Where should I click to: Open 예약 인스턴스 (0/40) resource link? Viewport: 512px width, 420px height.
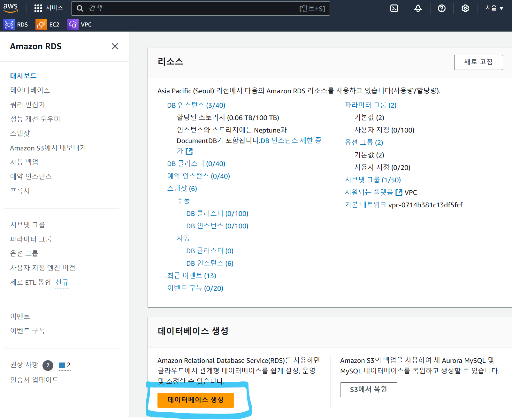(199, 176)
